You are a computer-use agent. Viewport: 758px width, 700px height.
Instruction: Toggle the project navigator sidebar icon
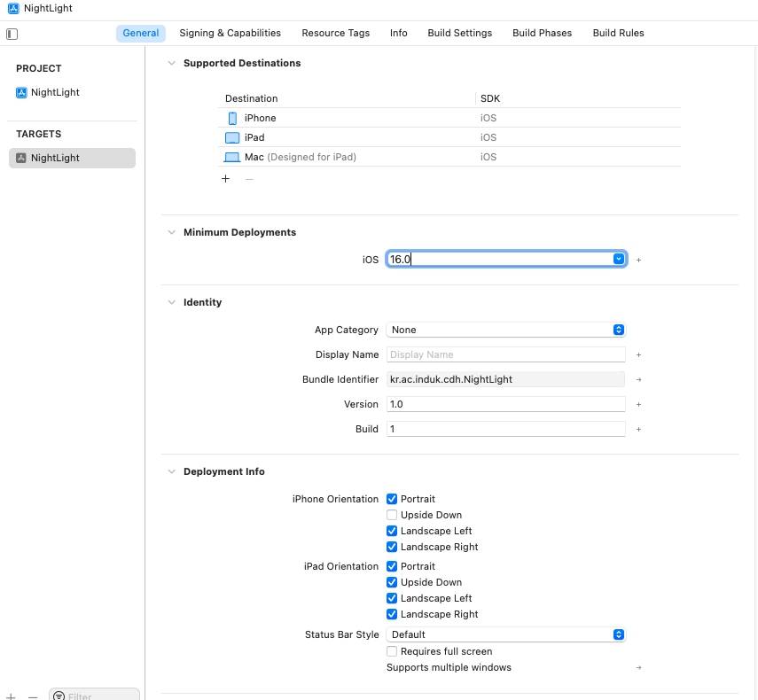tap(12, 34)
